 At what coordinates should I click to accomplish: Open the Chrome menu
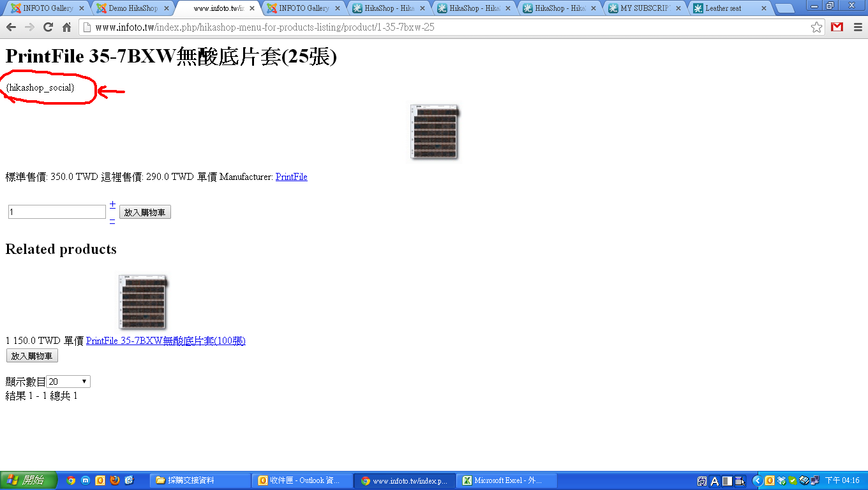pyautogui.click(x=857, y=27)
